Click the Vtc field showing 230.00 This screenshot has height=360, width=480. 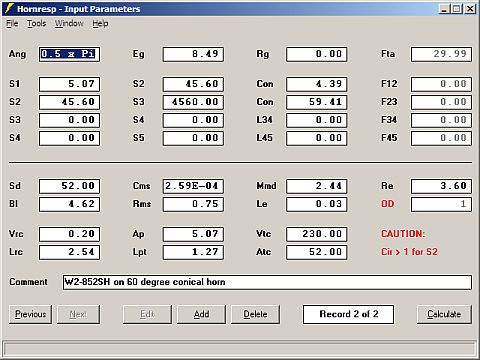point(317,234)
